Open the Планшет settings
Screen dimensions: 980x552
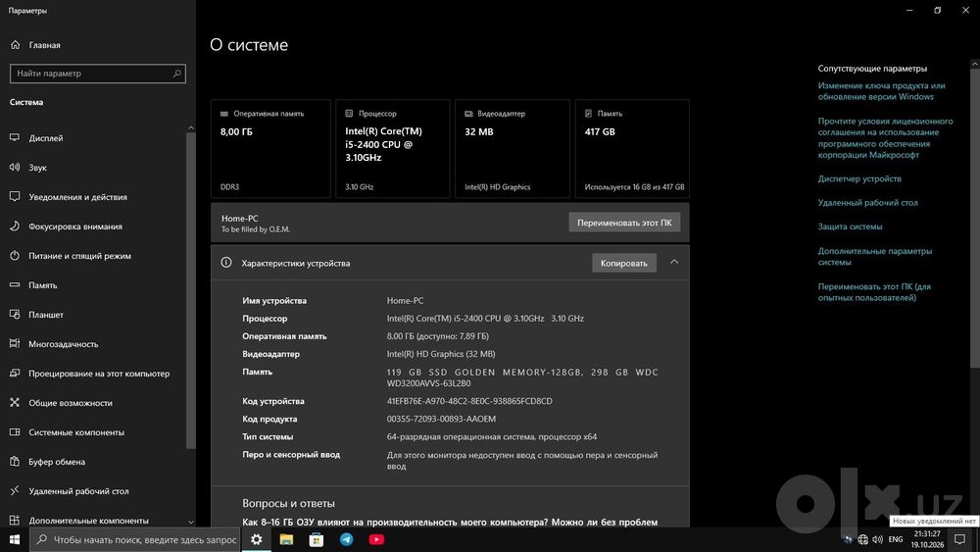pos(46,315)
